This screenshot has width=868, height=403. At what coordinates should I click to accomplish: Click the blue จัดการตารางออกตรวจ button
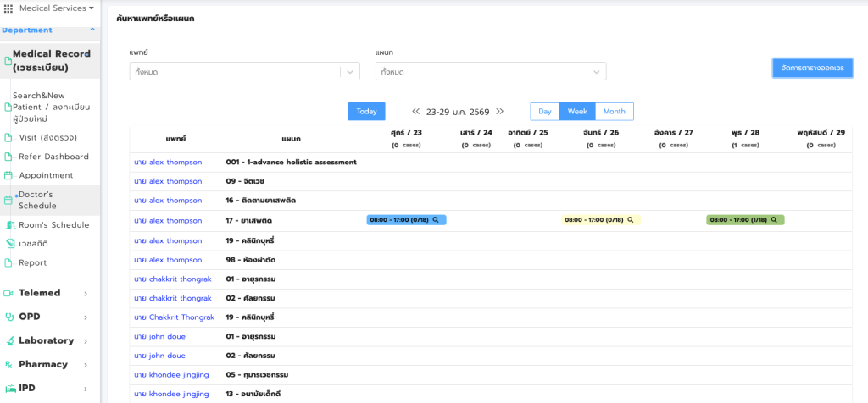click(x=812, y=68)
